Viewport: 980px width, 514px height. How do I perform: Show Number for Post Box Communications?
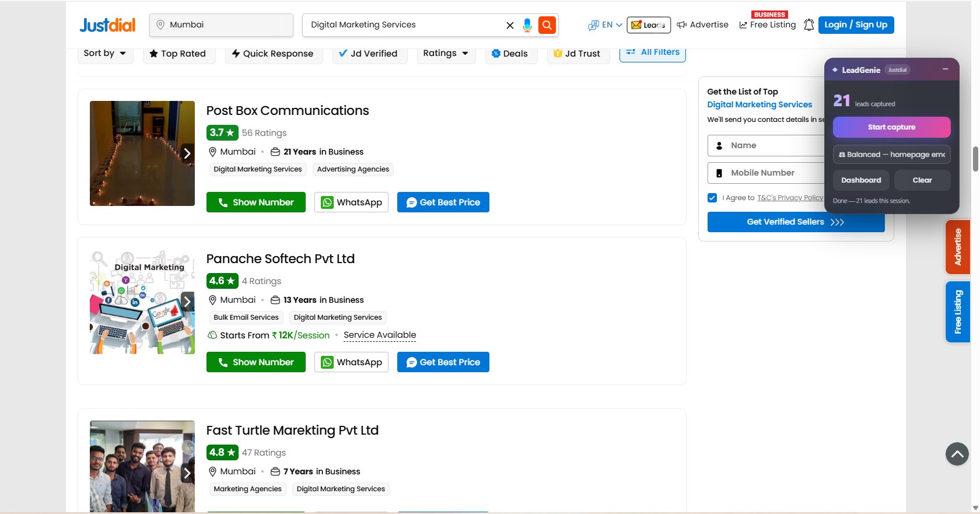pos(256,202)
